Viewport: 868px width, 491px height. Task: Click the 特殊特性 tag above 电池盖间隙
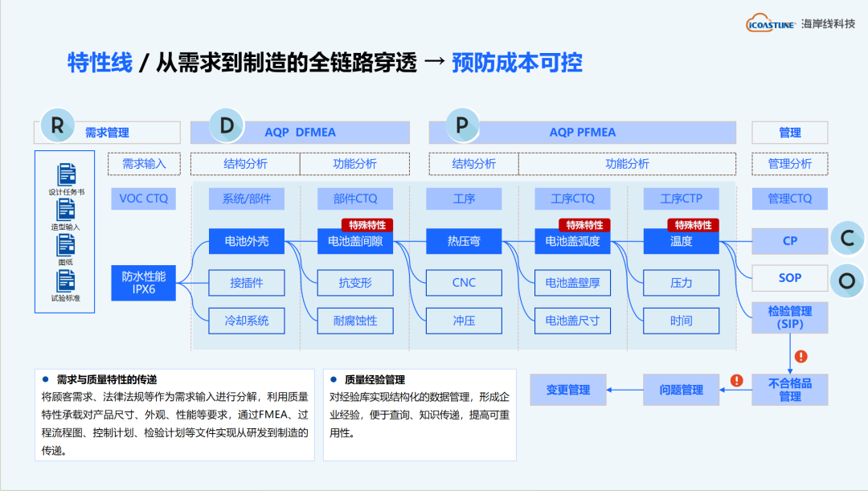(x=367, y=225)
